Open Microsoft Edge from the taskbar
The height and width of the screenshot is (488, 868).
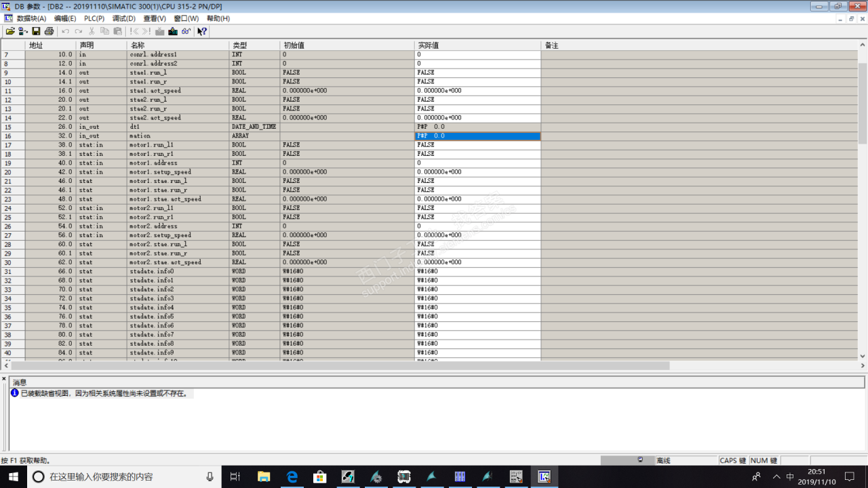pyautogui.click(x=292, y=476)
